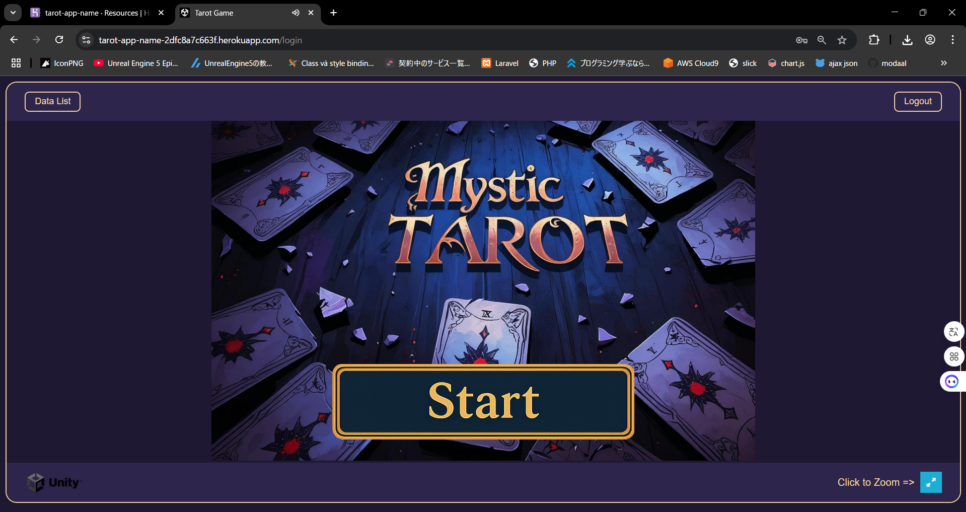Open the PHP bookmark

542,63
